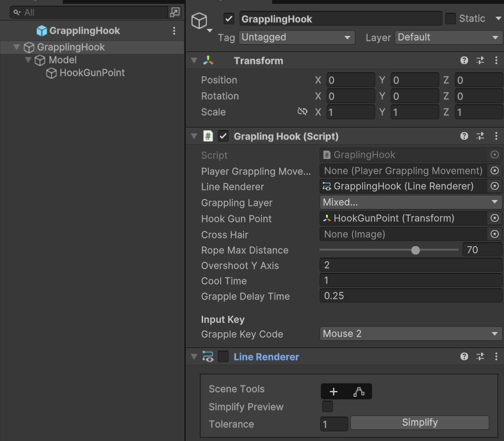Click the Input Key header label
This screenshot has width=504, height=441.
(x=223, y=319)
